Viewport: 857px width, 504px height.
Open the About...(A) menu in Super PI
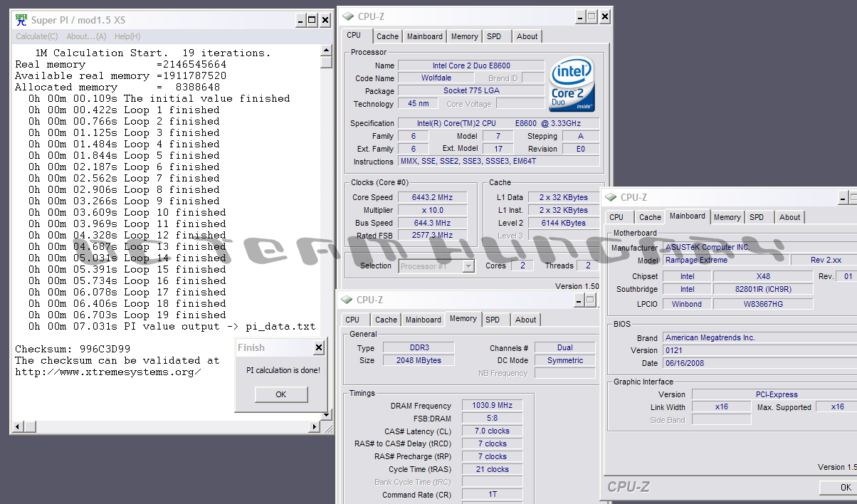click(86, 36)
